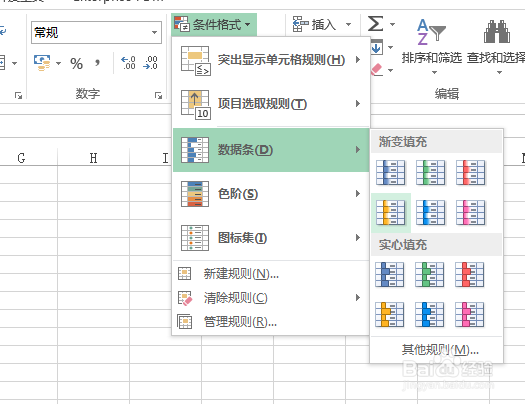Image resolution: width=525 pixels, height=404 pixels.
Task: Expand the 插入 dropdown arrow
Action: (349, 24)
